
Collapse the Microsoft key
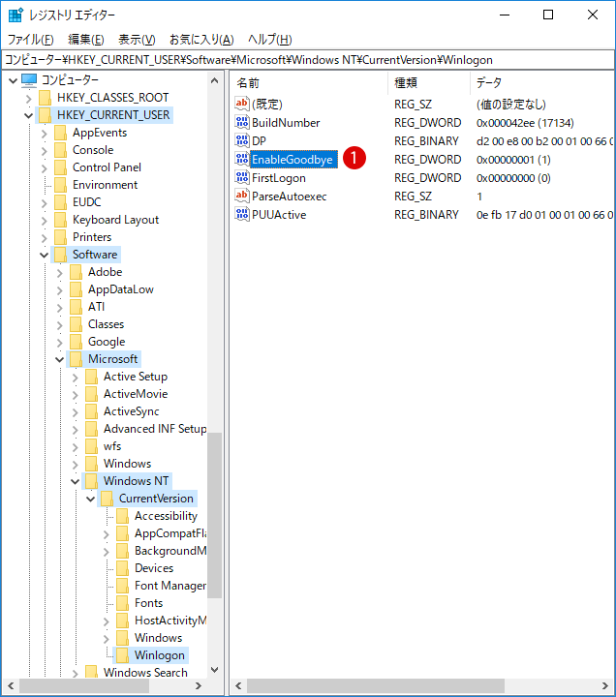[x=60, y=359]
